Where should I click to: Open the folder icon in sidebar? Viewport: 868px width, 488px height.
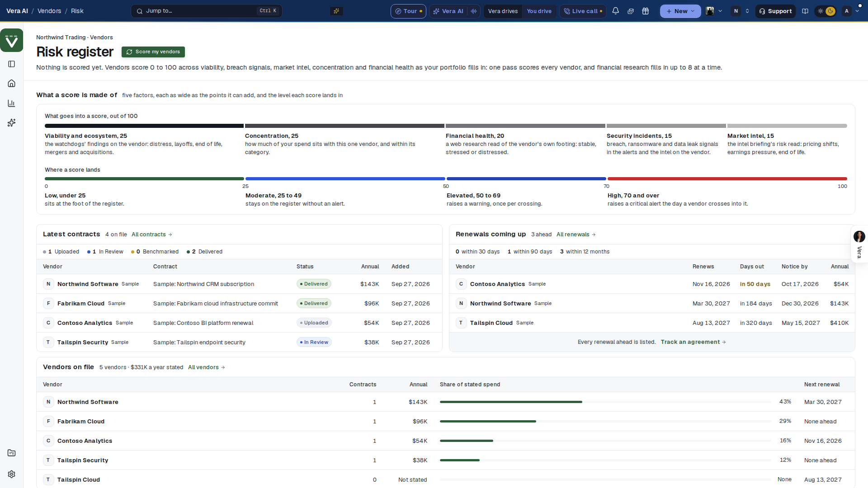click(12, 453)
